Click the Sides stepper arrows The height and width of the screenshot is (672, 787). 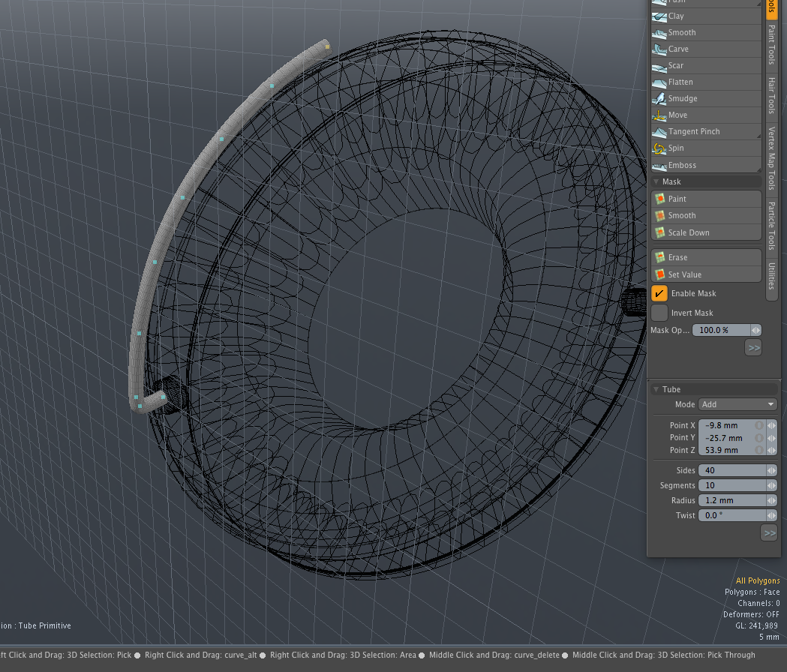tap(772, 471)
